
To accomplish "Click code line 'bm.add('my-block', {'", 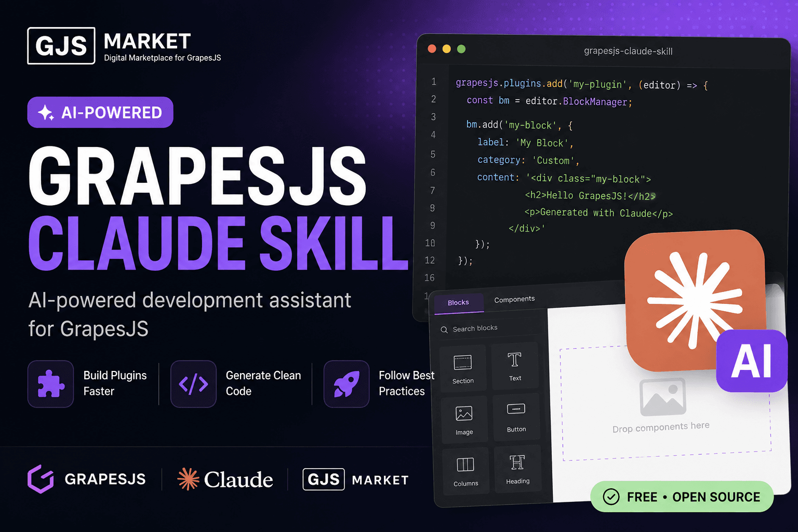I will pyautogui.click(x=519, y=125).
